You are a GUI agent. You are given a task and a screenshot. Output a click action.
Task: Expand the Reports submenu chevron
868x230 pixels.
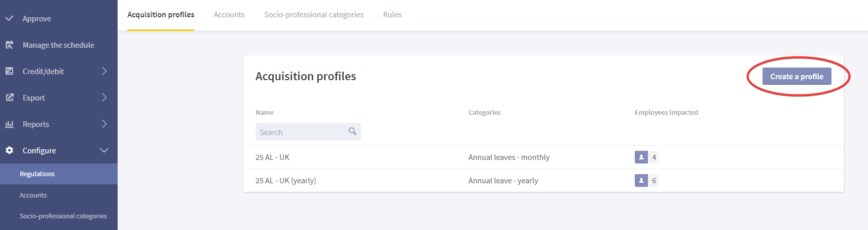(x=104, y=124)
